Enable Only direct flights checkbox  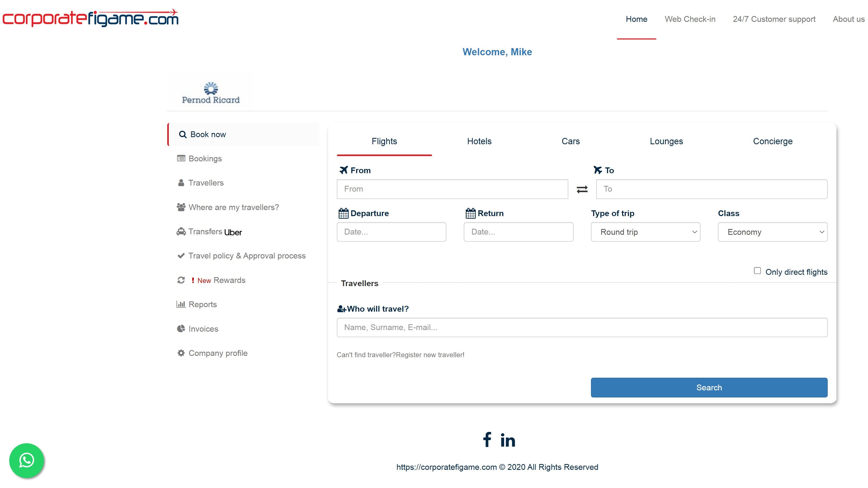(x=757, y=271)
